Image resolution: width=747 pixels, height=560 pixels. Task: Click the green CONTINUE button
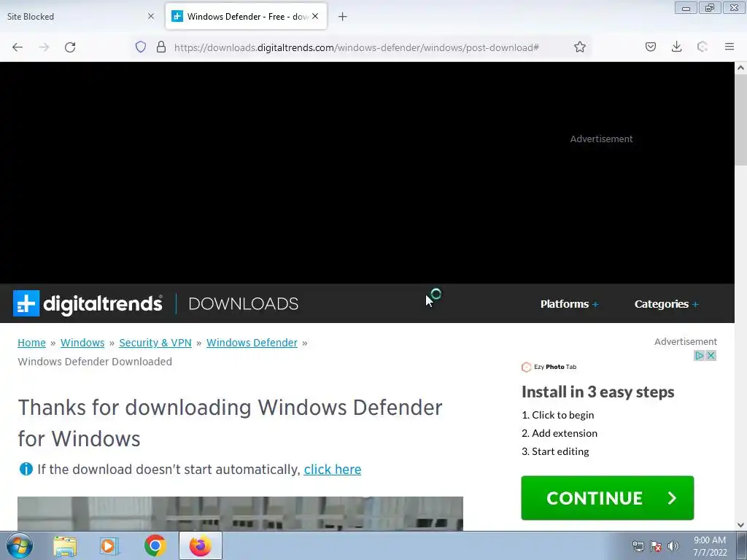[x=608, y=497]
